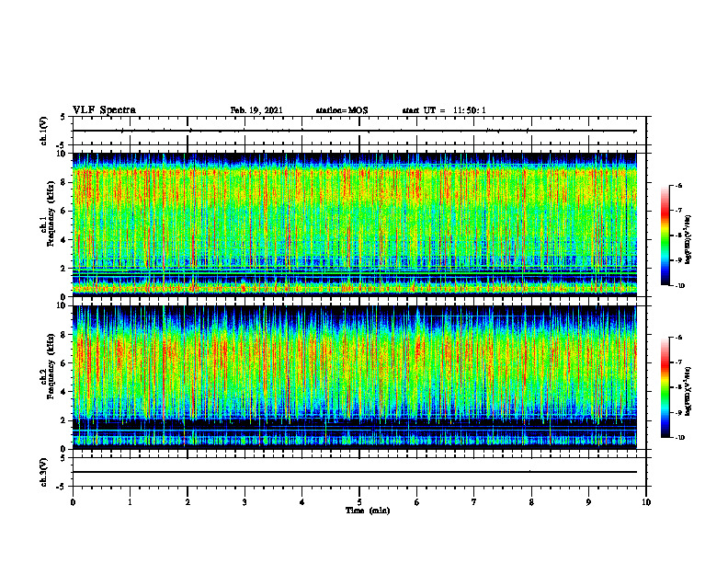728x563 pixels.
Task: Click the "6" kHz tick on ch.2 frequency axis
Action: click(x=64, y=363)
